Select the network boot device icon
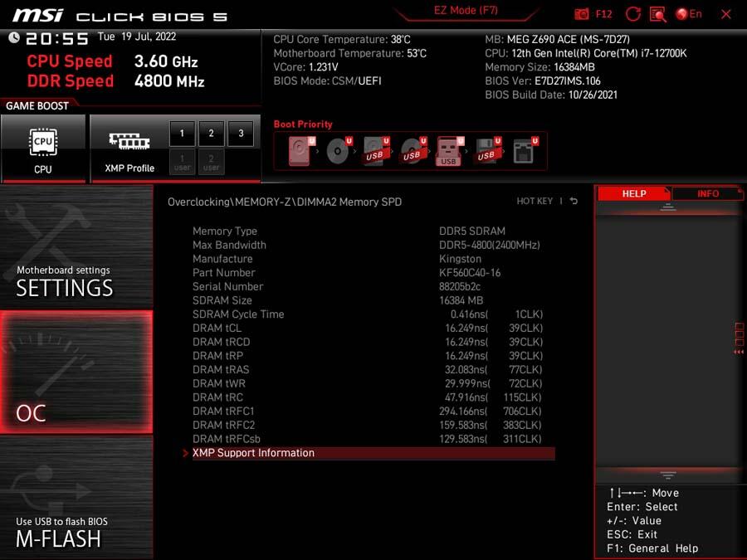 point(525,151)
